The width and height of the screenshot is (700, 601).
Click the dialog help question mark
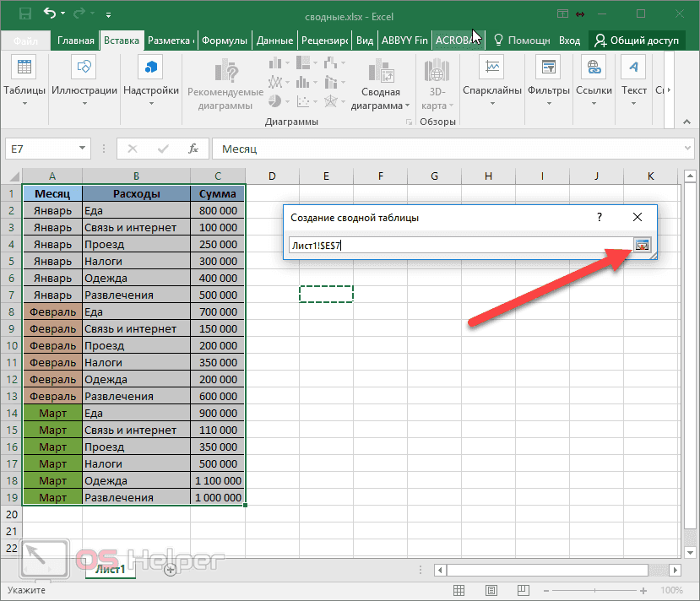(599, 217)
